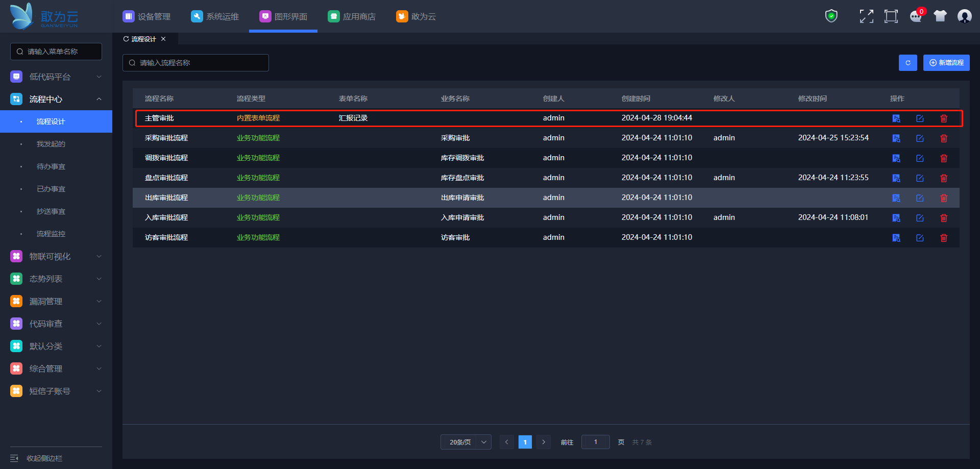Enter fullscreen using the expand arrows icon
This screenshot has height=469, width=980.
(x=866, y=16)
